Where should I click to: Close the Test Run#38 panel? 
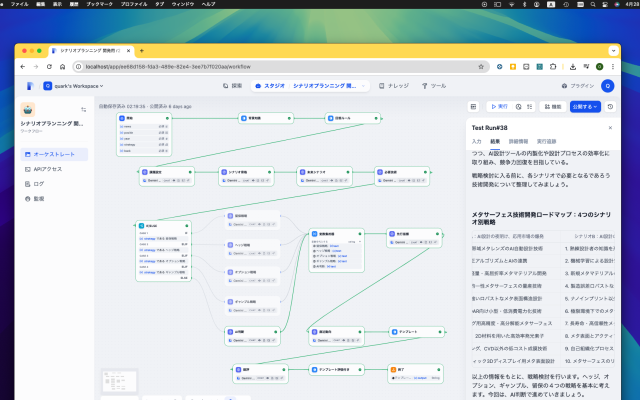[610, 128]
